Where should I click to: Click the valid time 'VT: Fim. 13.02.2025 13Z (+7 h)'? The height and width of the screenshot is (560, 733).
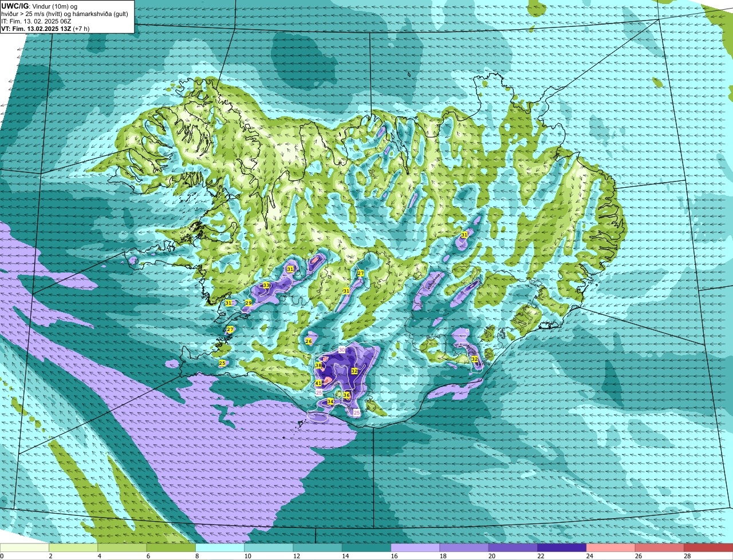45,29
